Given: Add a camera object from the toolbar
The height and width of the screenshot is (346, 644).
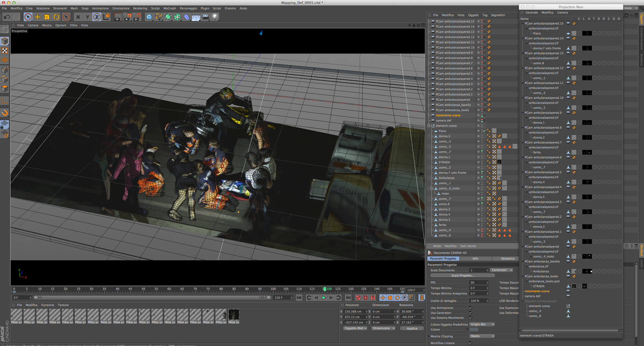Looking at the screenshot, I should 206,17.
